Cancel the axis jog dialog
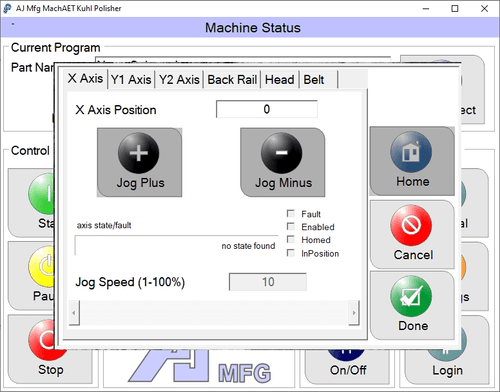 pyautogui.click(x=412, y=234)
